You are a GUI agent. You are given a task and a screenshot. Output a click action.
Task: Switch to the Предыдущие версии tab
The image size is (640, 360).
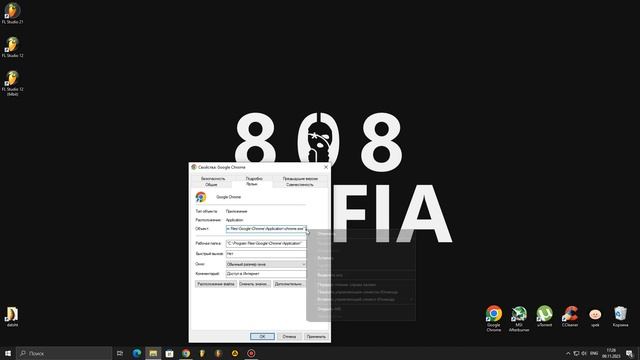click(300, 178)
